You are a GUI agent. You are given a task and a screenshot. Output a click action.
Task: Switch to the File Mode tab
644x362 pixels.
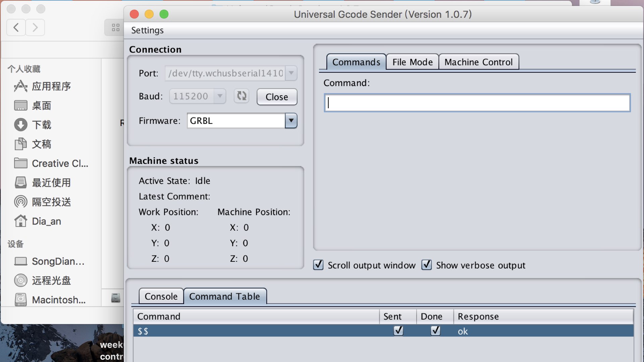tap(412, 62)
